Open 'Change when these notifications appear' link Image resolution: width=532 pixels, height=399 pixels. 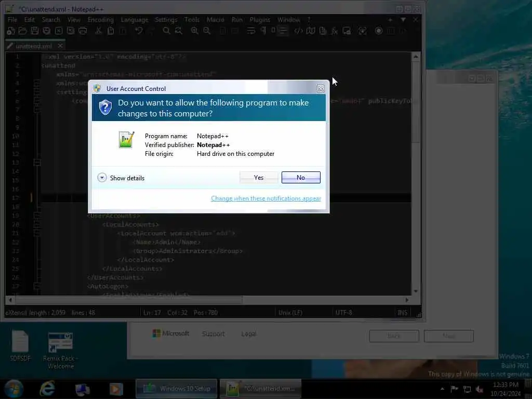click(x=265, y=198)
